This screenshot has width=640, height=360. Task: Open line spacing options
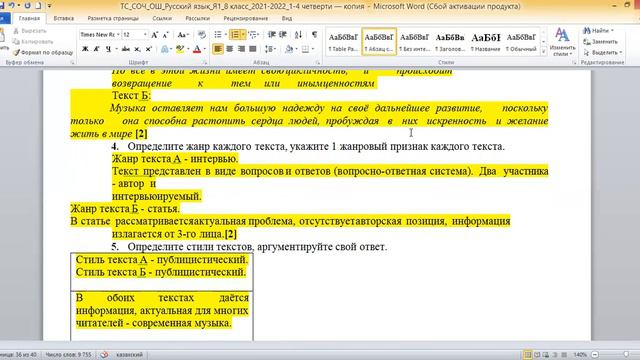(x=269, y=49)
